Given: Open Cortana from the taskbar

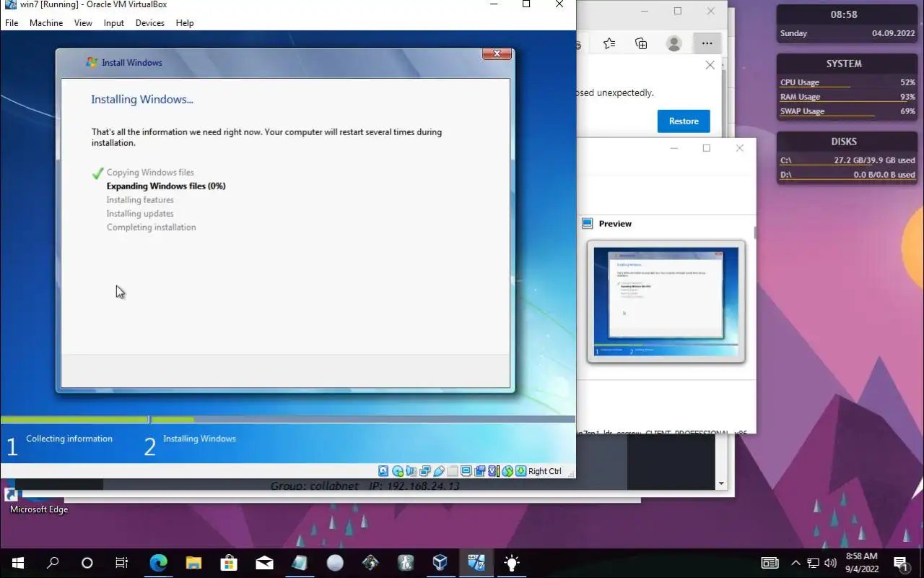Looking at the screenshot, I should coord(87,563).
